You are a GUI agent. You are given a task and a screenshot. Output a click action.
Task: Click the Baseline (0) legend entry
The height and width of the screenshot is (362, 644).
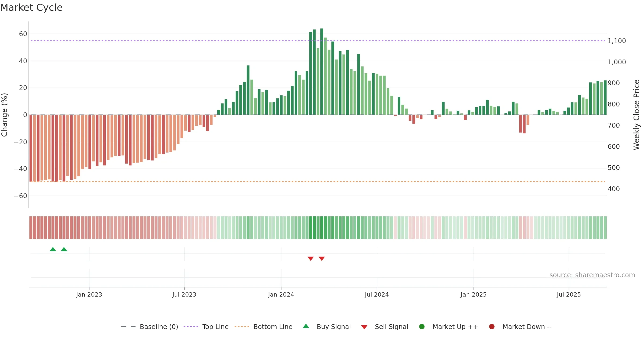point(149,327)
